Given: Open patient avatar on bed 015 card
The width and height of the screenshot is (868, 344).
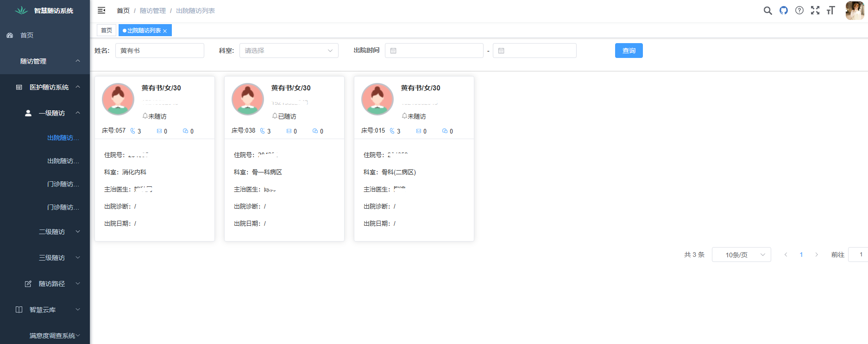Looking at the screenshot, I should click(377, 99).
